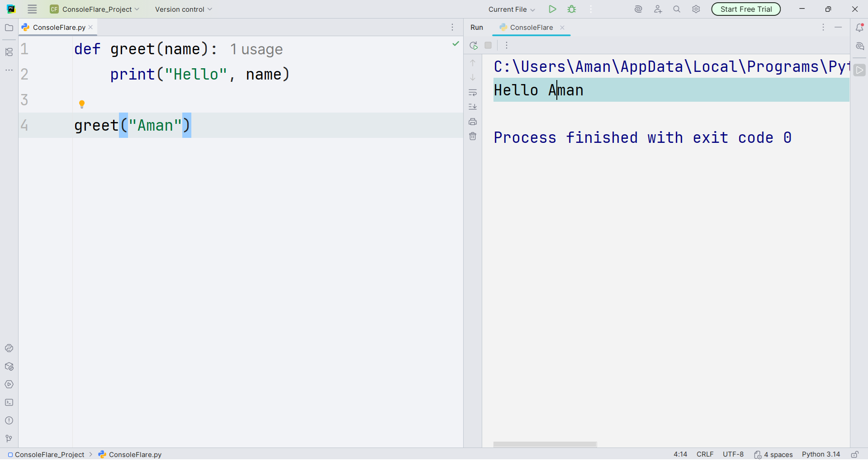Open Settings from the top toolbar

696,9
